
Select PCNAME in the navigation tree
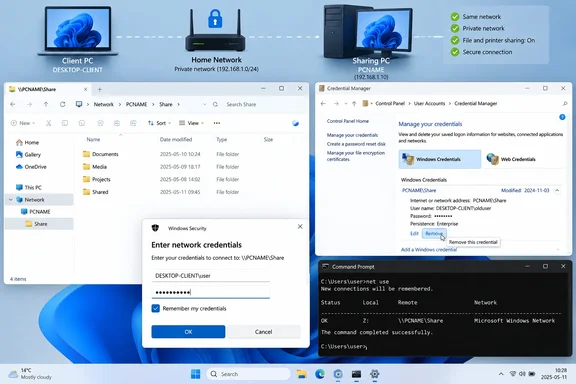coord(36,212)
